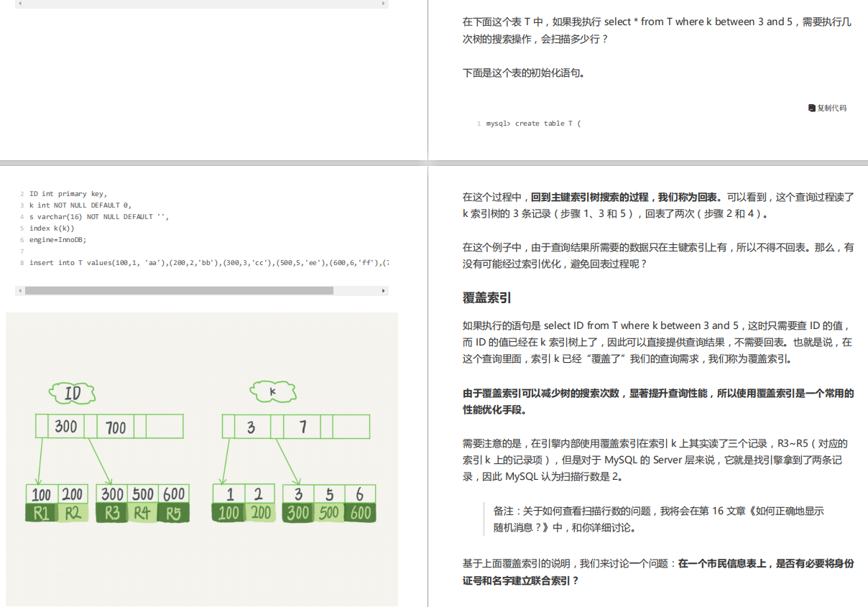868x607 pixels.
Task: Click the 7 key in the k root node
Action: (x=303, y=427)
